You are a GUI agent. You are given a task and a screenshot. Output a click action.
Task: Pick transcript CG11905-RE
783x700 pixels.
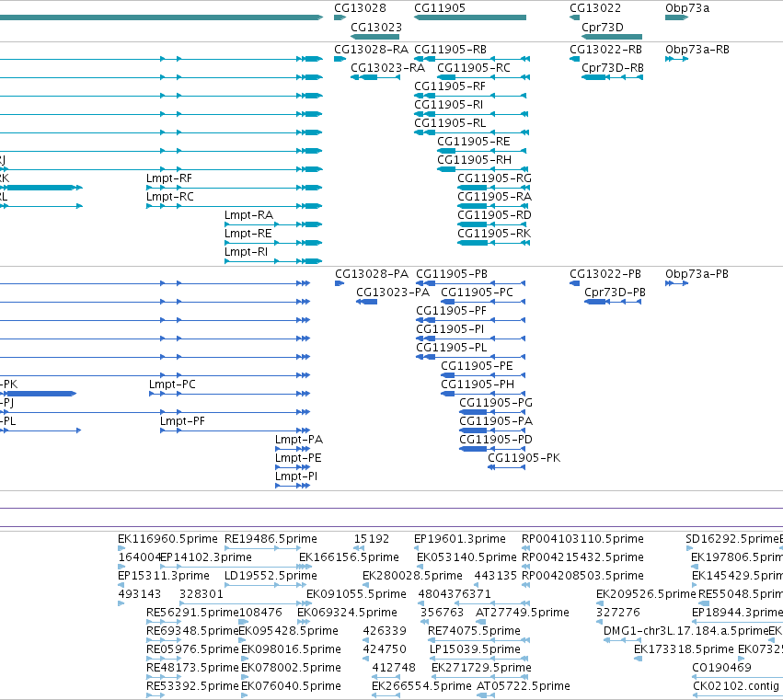[474, 142]
